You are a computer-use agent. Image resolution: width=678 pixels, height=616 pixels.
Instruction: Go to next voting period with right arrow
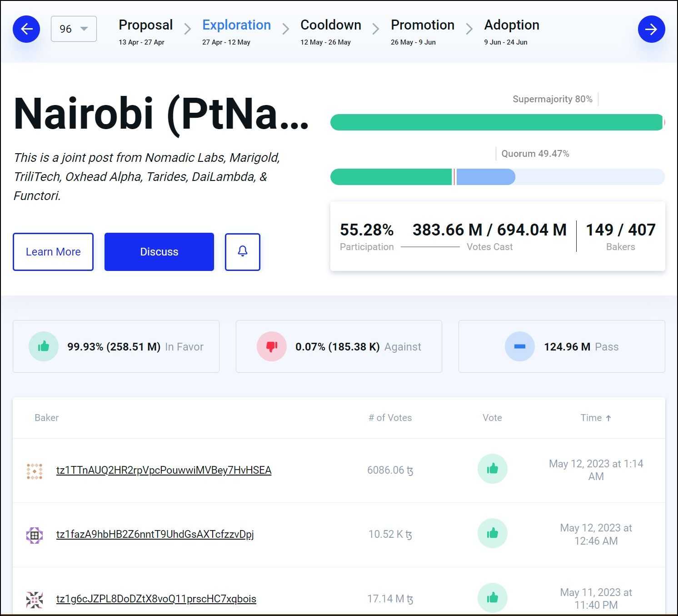point(651,29)
